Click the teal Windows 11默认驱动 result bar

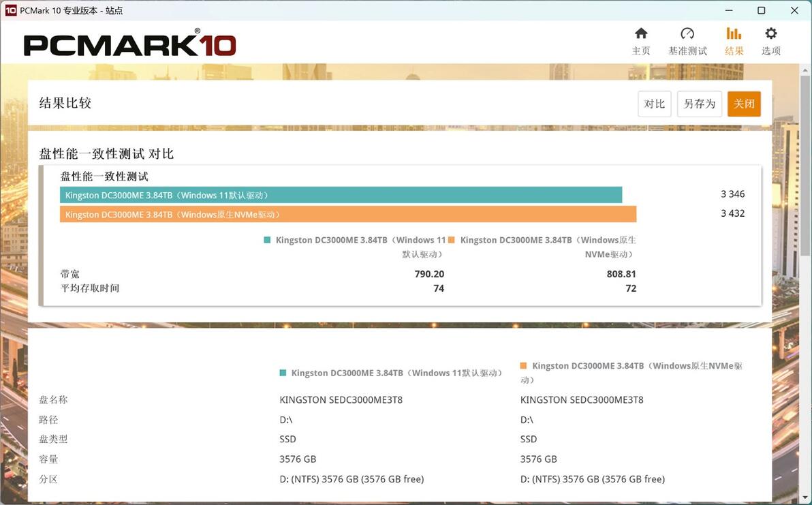point(341,196)
